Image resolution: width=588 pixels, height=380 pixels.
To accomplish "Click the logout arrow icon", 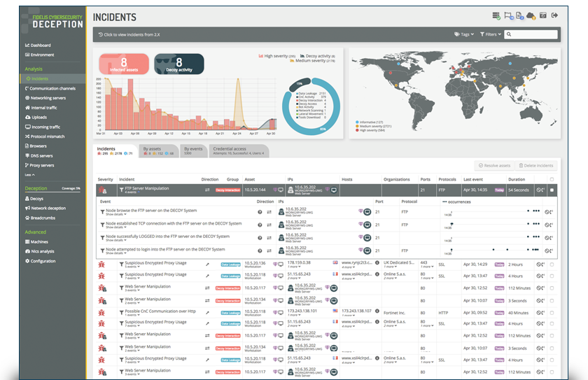I will (x=554, y=15).
